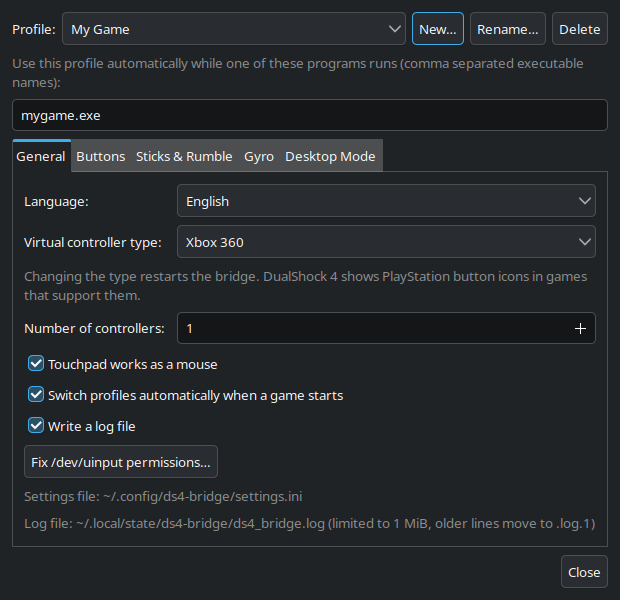
Task: Expand the Virtual controller type dropdown
Action: coord(386,242)
